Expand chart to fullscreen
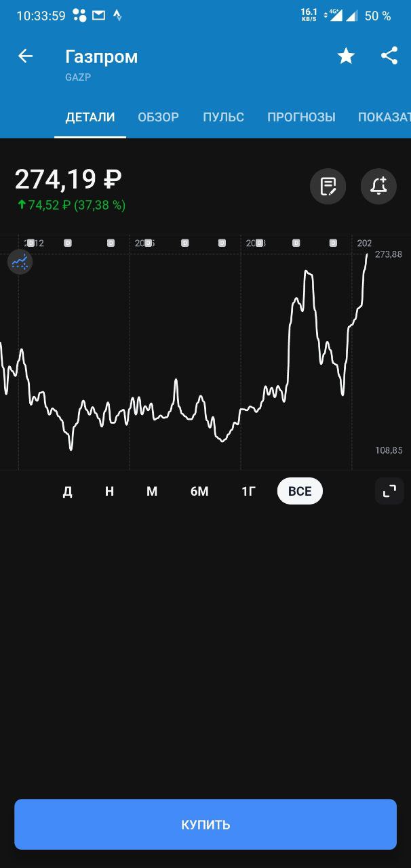 pos(389,491)
